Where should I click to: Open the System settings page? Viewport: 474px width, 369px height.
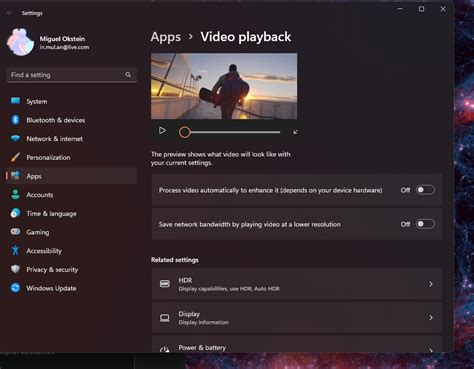coord(71,101)
